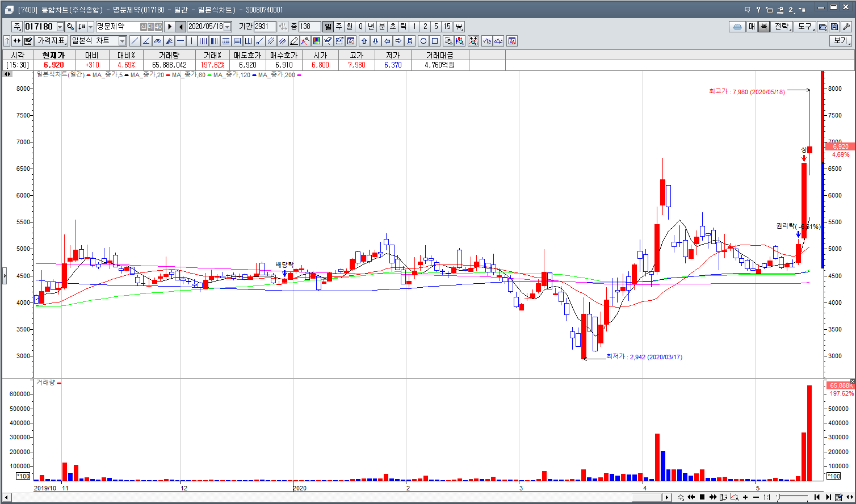This screenshot has width=856, height=504.
Task: Open the 도구 tools dropdown
Action: coord(805,27)
